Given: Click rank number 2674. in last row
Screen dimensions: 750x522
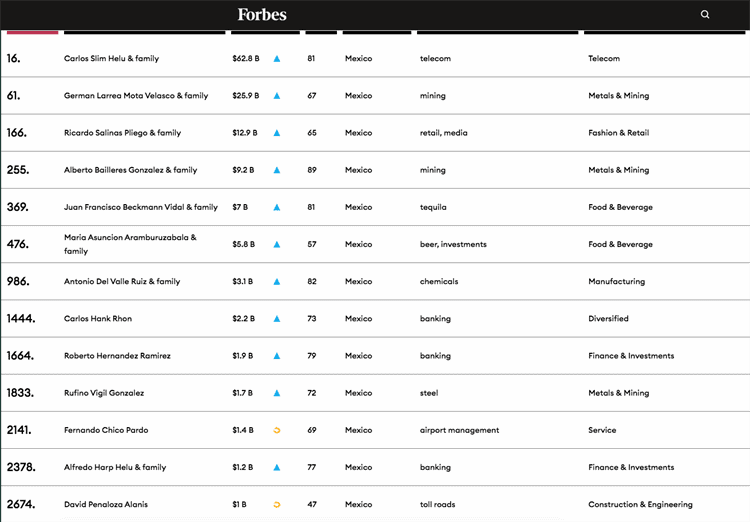Looking at the screenshot, I should pos(20,505).
